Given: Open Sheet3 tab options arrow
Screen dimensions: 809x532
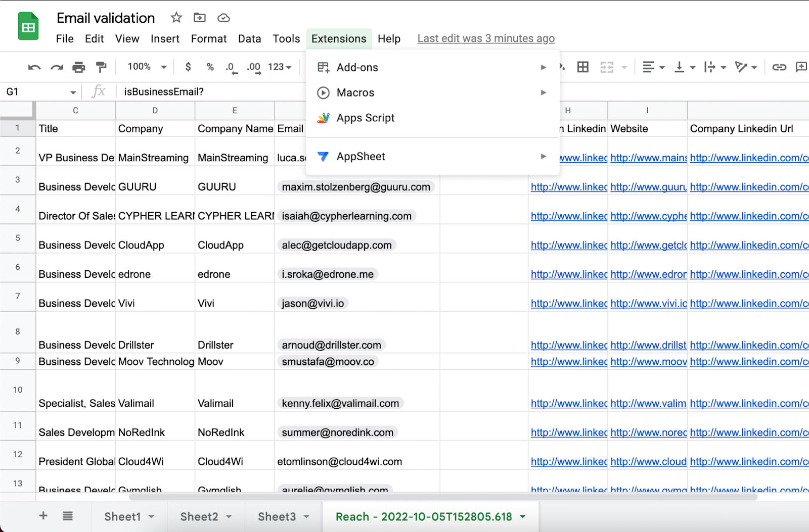Looking at the screenshot, I should pyautogui.click(x=306, y=517).
